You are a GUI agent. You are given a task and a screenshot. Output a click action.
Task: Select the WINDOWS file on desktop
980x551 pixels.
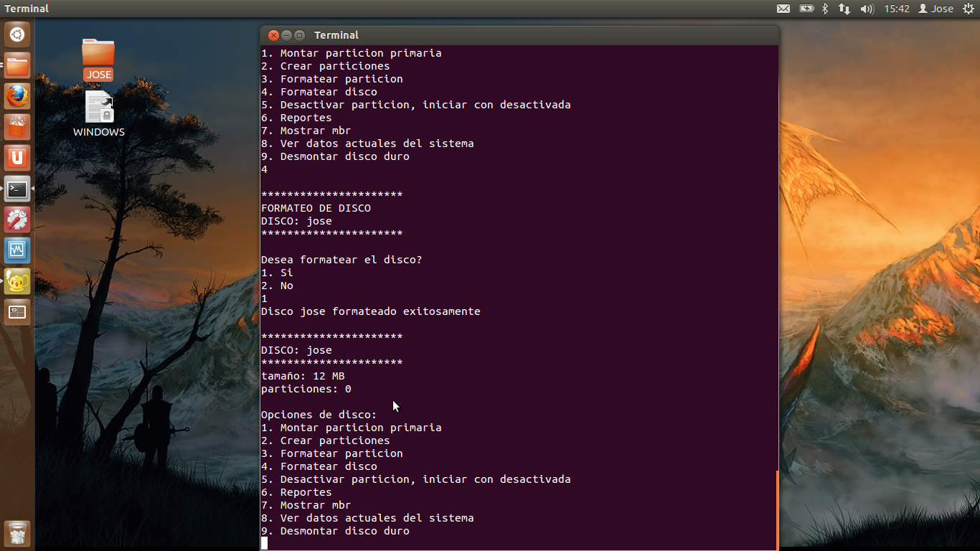point(99,113)
